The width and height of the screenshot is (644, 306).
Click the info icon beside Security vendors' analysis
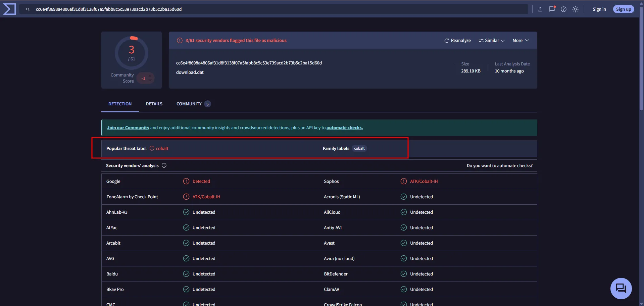tap(164, 165)
